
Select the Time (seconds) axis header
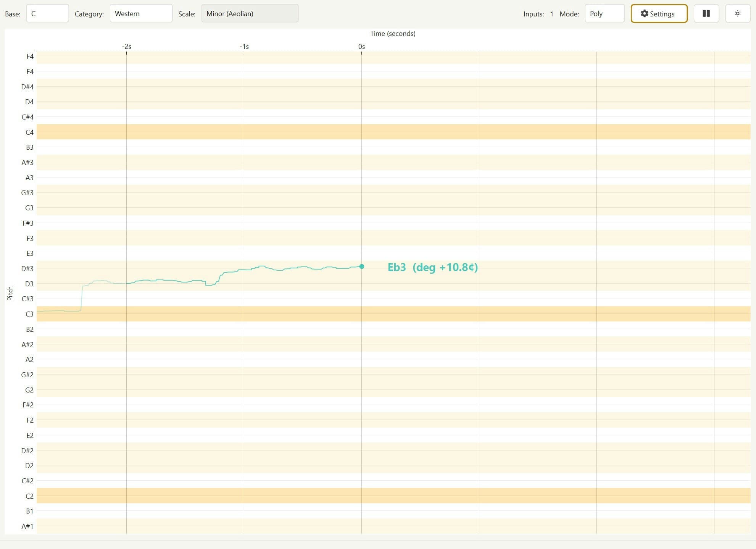392,34
